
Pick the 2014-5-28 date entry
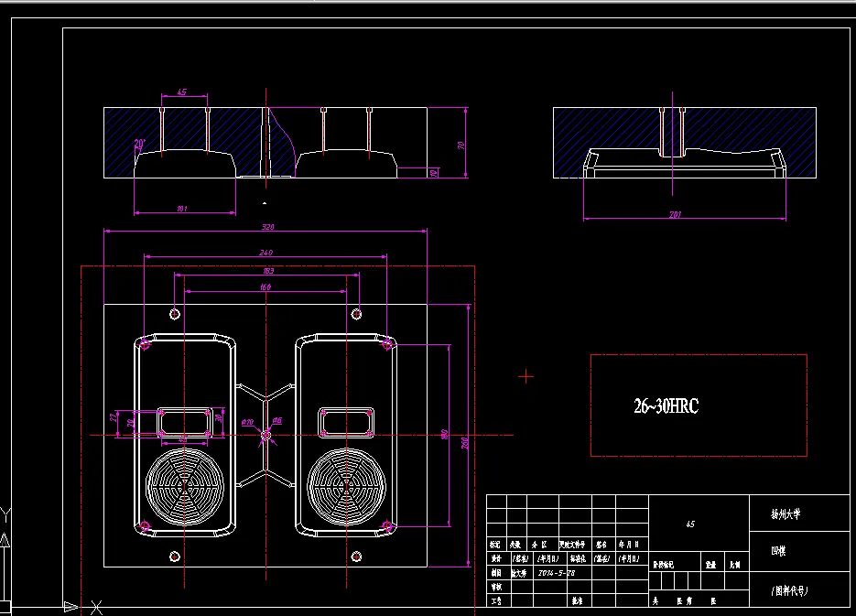coord(557,573)
